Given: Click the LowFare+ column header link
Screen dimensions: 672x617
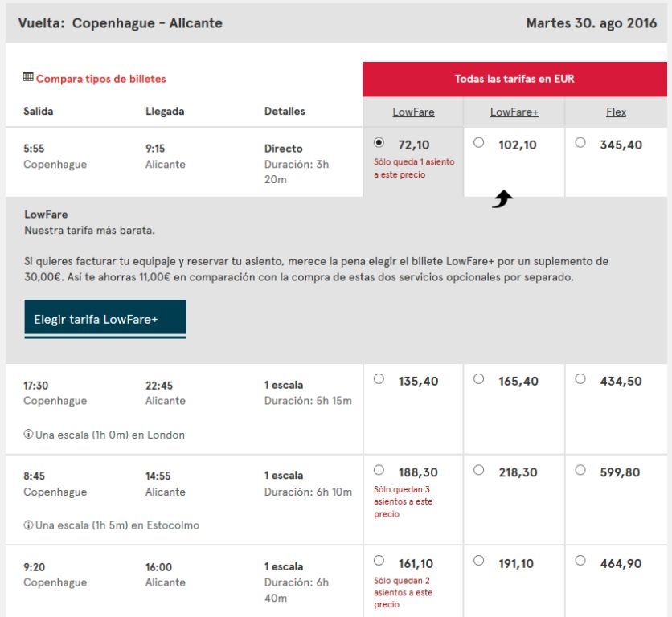Looking at the screenshot, I should click(x=514, y=112).
